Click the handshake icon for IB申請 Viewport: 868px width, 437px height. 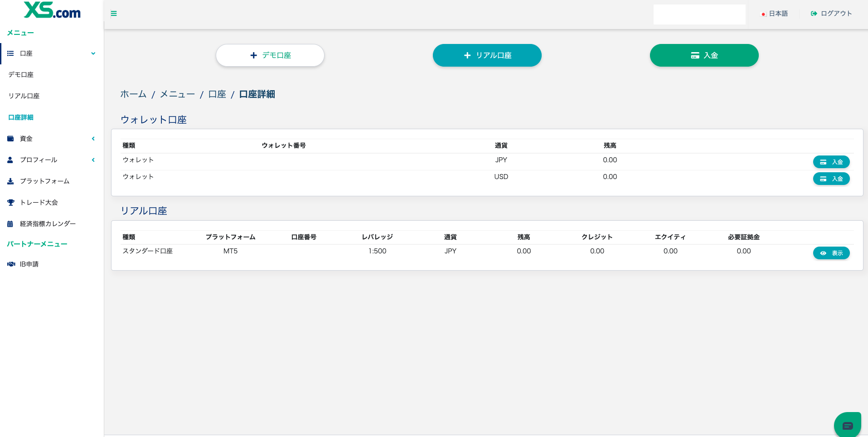[11, 264]
